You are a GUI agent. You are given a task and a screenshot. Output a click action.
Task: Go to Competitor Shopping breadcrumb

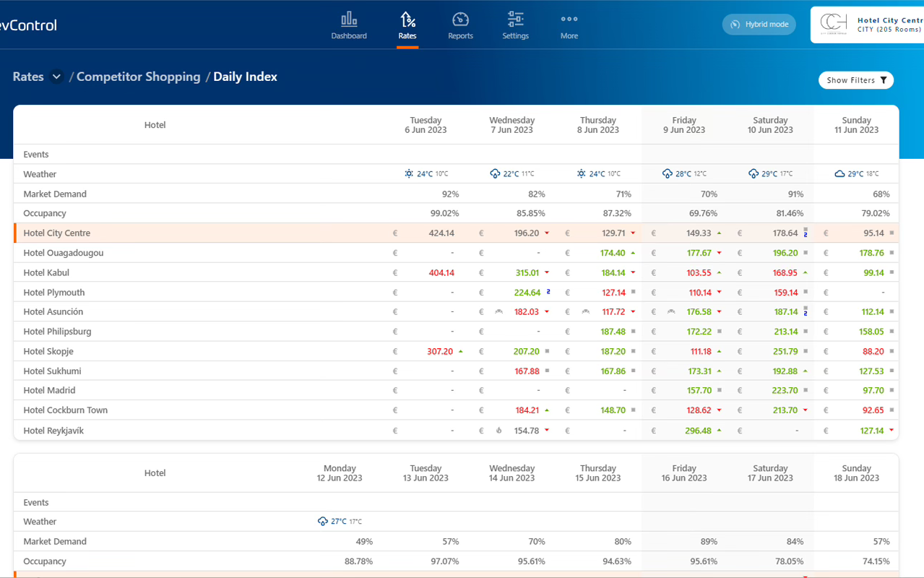(138, 77)
